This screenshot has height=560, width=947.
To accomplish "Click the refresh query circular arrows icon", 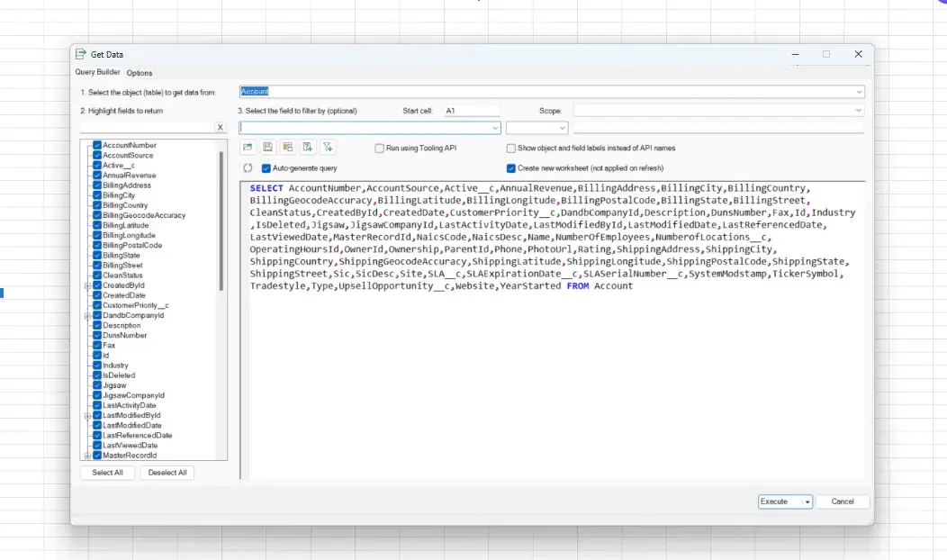I will coord(248,168).
